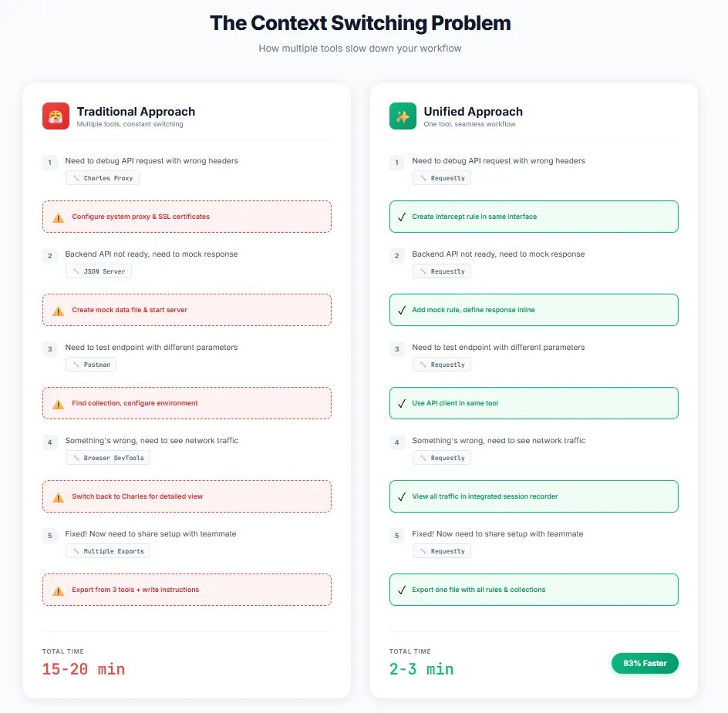Click warning icon beside Configure system proxy
This screenshot has height=713, width=728.
pyautogui.click(x=58, y=217)
